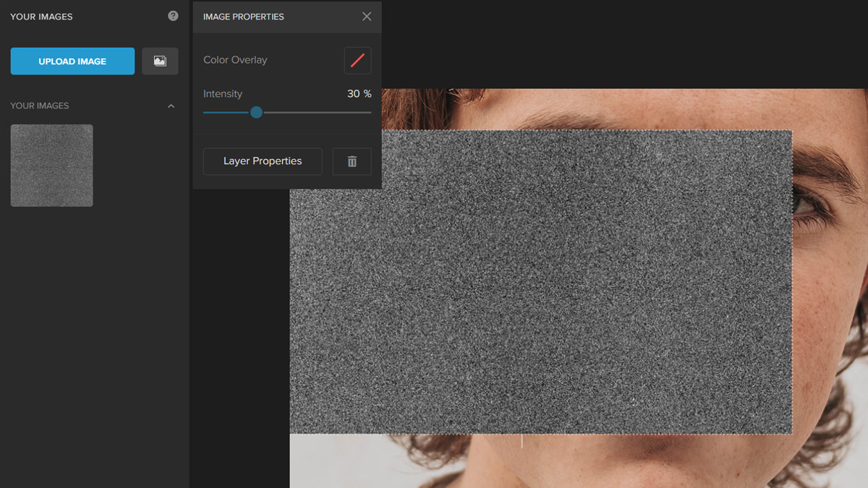The height and width of the screenshot is (488, 868).
Task: Open the Color Overlay swatch
Action: point(357,61)
